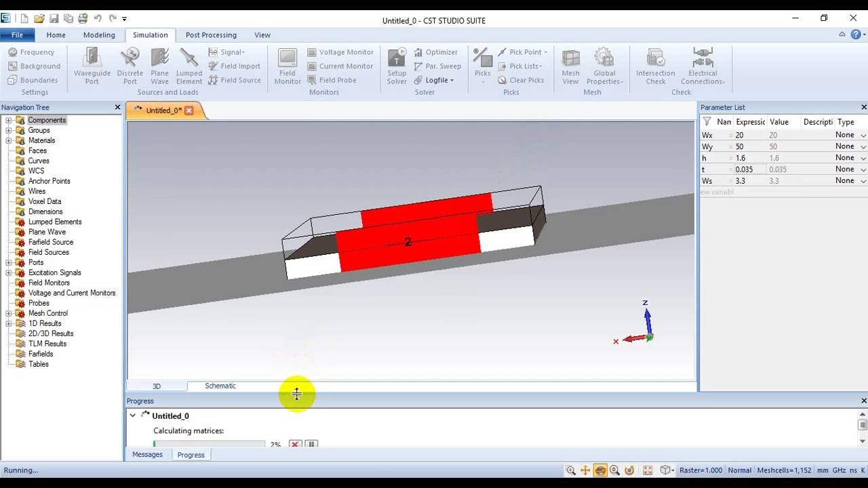Add a Voltage Monitor

(x=340, y=52)
